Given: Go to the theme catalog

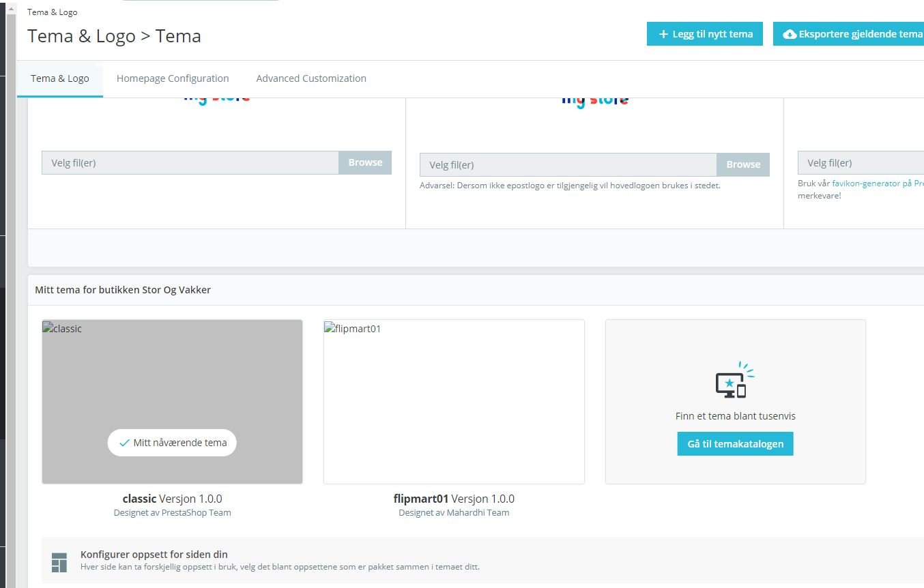Looking at the screenshot, I should point(735,444).
